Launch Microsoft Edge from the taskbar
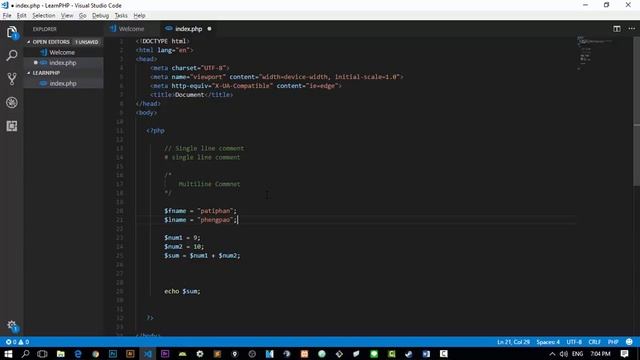640x360 pixels. (x=78, y=354)
